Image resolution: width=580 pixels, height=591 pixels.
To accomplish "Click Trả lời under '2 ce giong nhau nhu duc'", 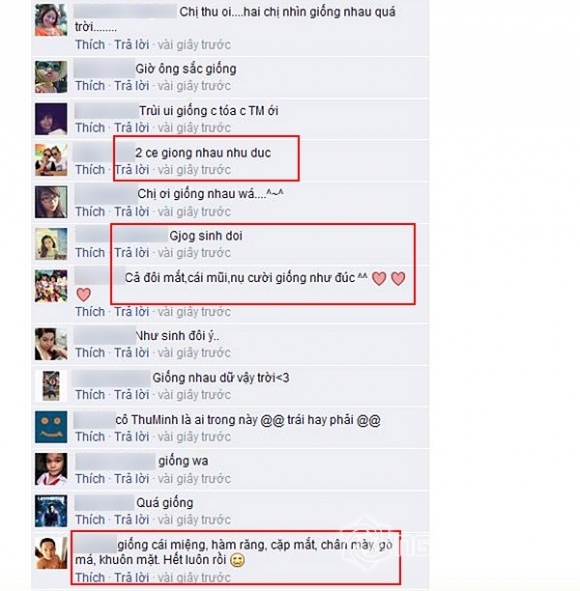I will (132, 170).
